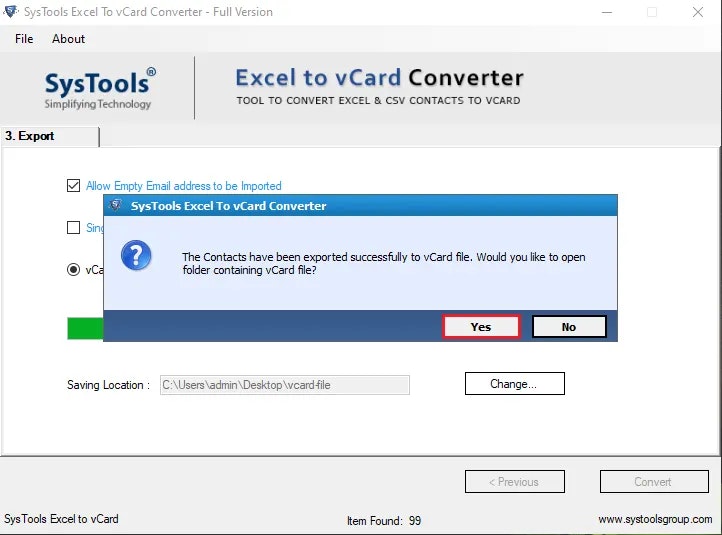Click the SysTools Simplifying Technology logo
Viewport: 722px width, 535px height.
click(x=99, y=89)
